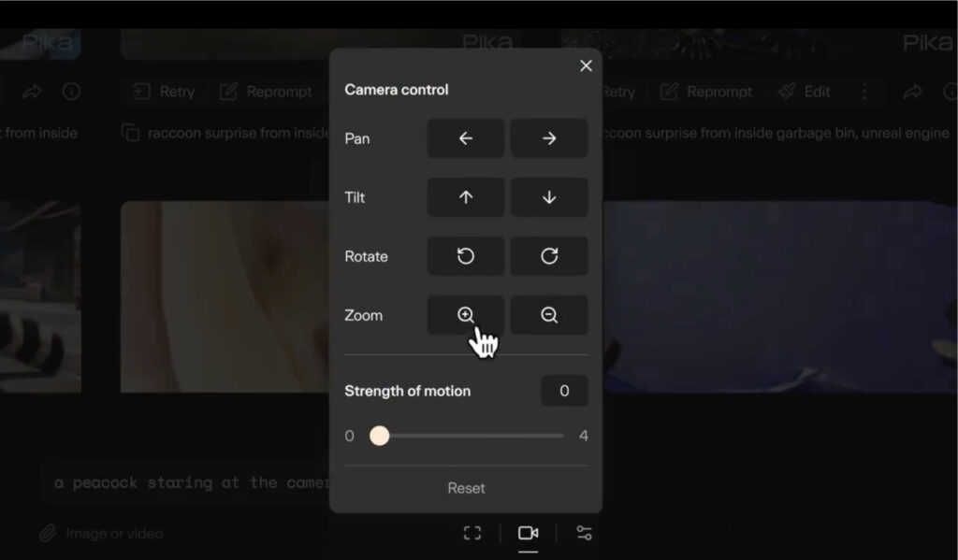Rotate the camera clockwise
Screen dimensions: 958x560
click(x=549, y=256)
